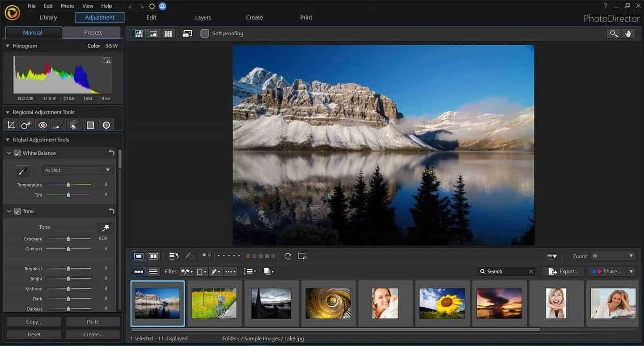Open the sort order dropdown

click(250, 271)
